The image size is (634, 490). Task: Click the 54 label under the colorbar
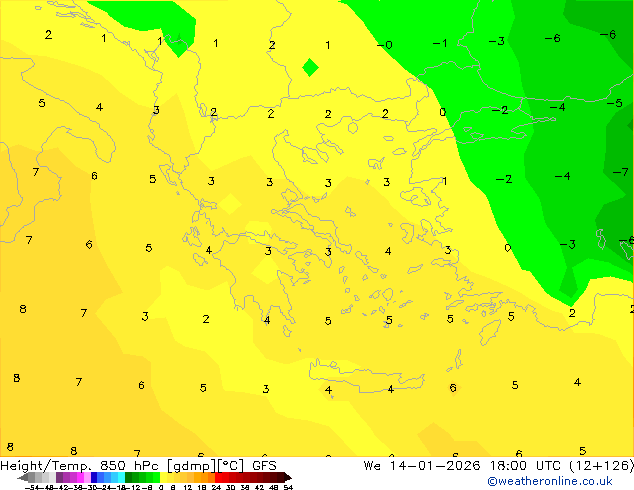288,487
